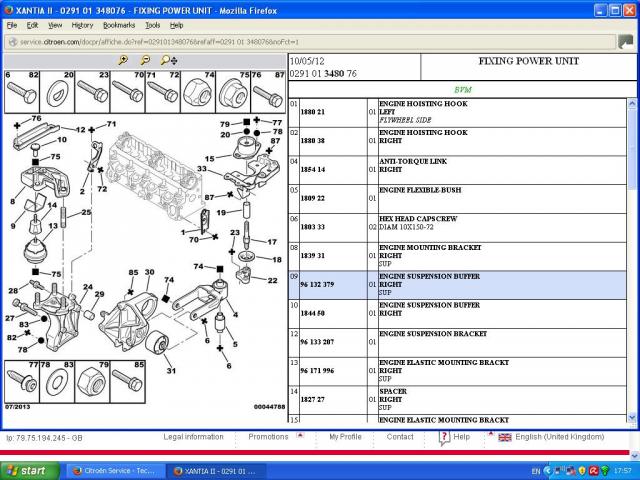Click the page scrollbar down arrow at bottom right
640x480 pixels.
pyautogui.click(x=635, y=455)
